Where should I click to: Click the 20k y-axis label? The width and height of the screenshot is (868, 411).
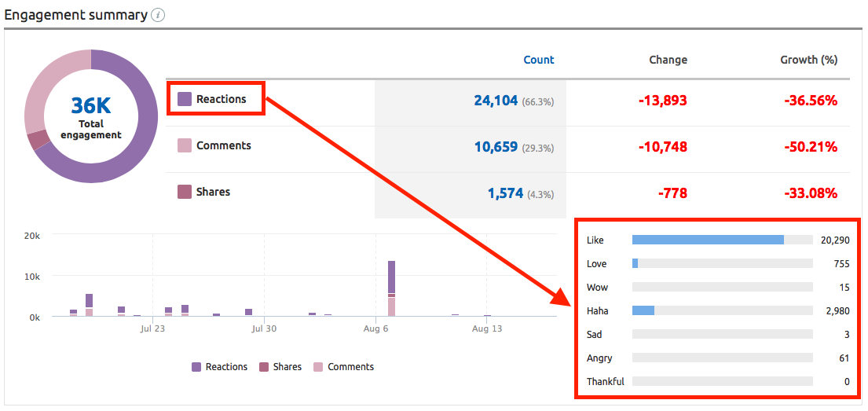33,236
